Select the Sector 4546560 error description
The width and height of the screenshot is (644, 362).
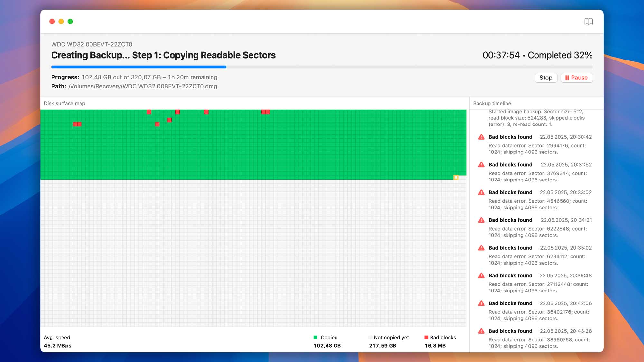pos(538,204)
